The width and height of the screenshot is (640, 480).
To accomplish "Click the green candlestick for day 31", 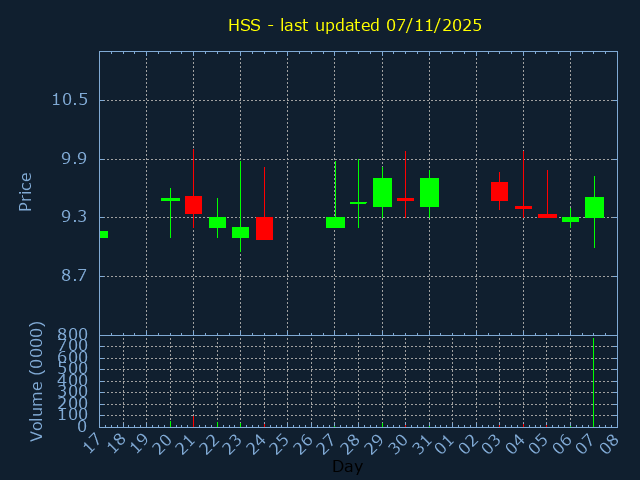I will [x=429, y=192].
